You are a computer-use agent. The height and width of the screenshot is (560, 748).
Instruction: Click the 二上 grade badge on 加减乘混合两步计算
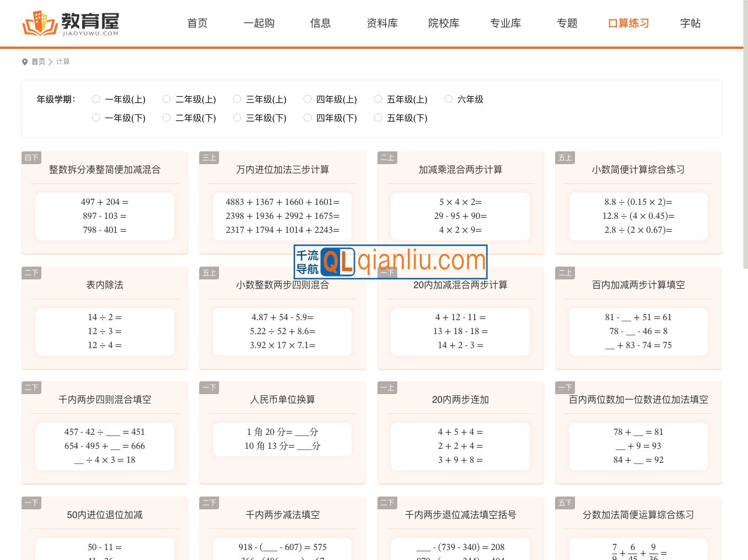[x=387, y=157]
